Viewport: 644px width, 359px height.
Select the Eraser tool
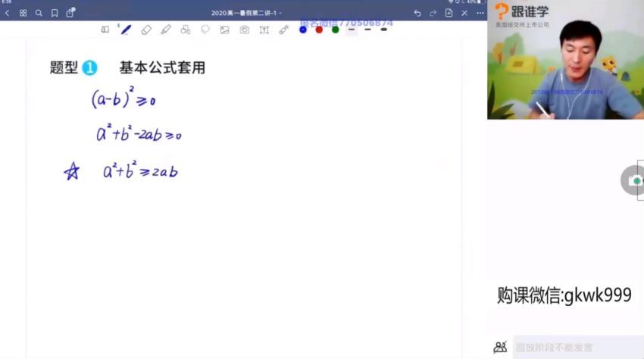click(146, 30)
